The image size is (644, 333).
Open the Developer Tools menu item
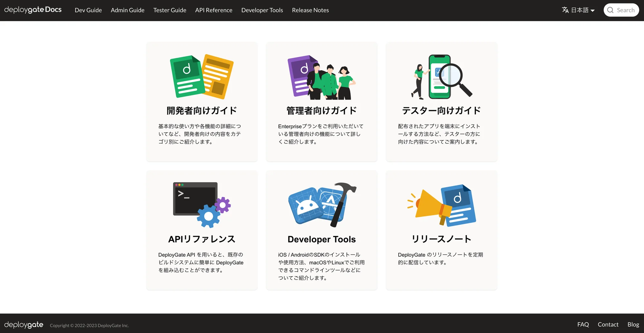pos(262,10)
